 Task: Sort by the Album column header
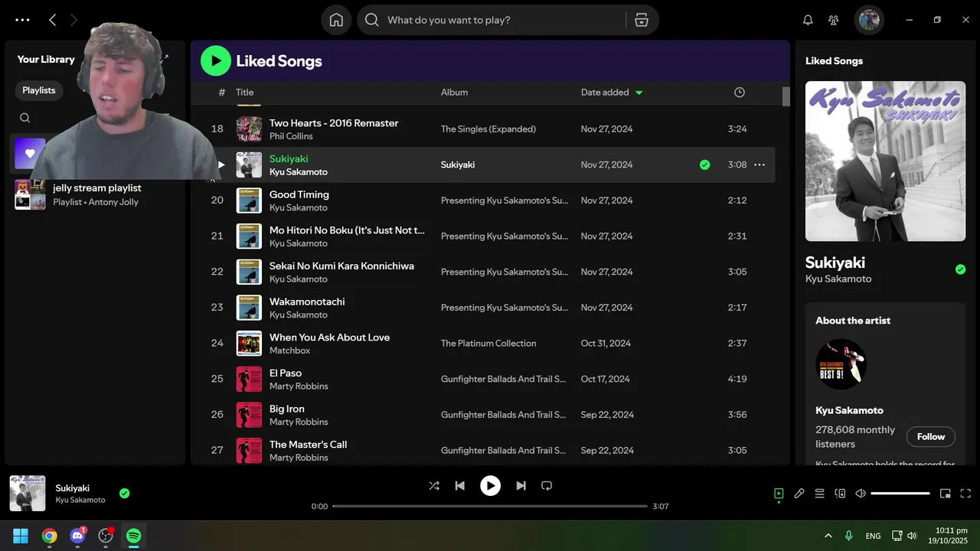pyautogui.click(x=454, y=92)
